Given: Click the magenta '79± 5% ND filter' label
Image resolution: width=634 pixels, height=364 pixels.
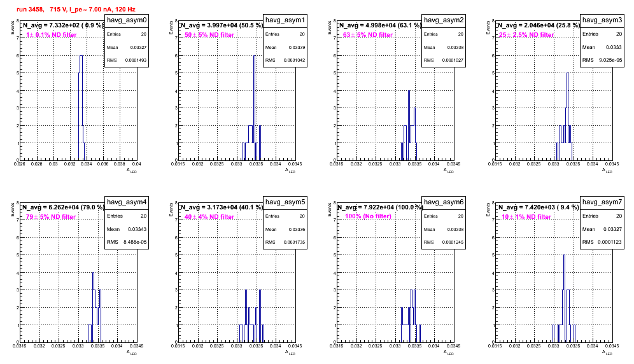Looking at the screenshot, I should 51,217.
